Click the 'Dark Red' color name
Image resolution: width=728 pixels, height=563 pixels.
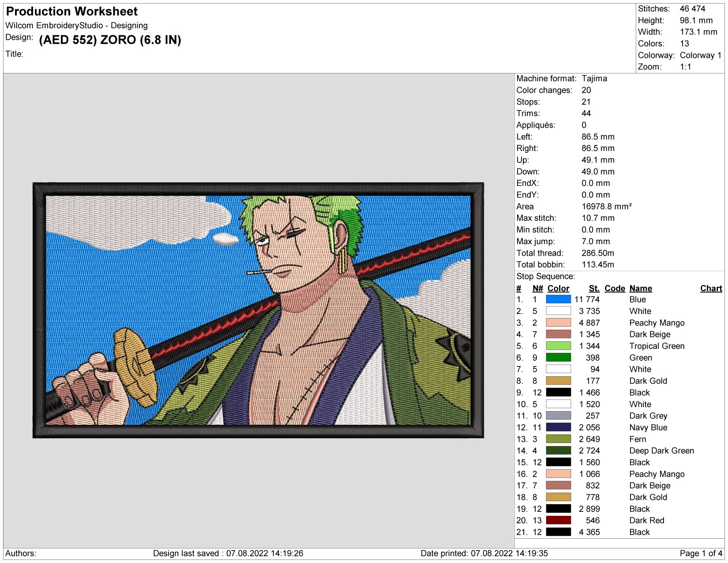(646, 520)
